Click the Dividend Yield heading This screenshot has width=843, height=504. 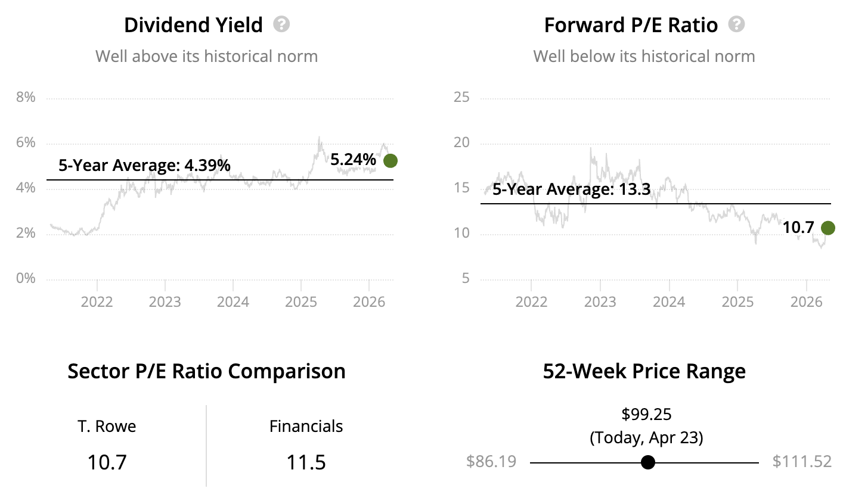pos(193,25)
